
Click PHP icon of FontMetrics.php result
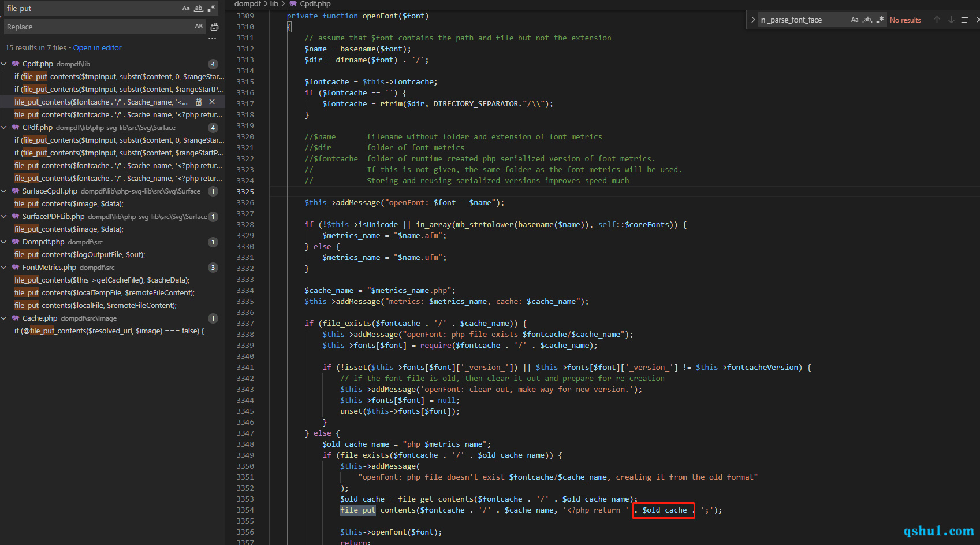16,268
